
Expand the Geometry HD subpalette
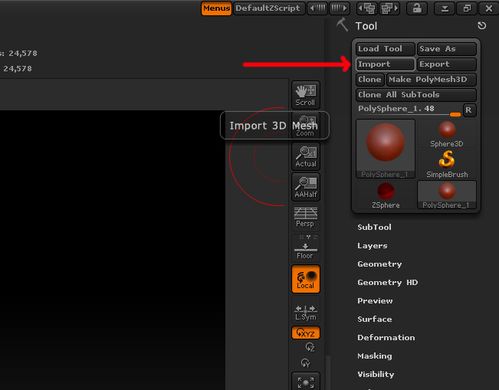[387, 283]
